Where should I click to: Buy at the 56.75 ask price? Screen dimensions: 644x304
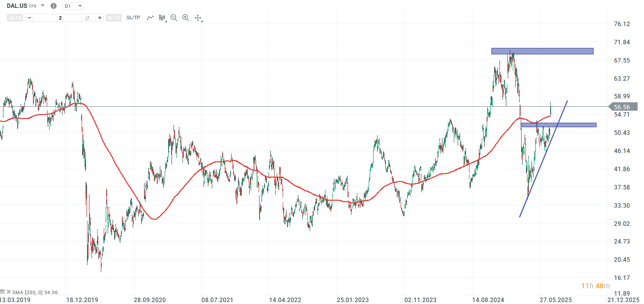click(x=113, y=18)
